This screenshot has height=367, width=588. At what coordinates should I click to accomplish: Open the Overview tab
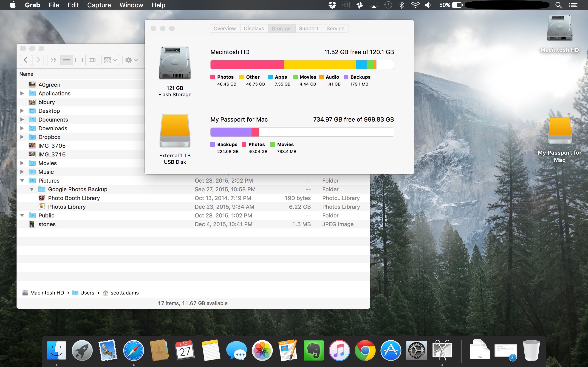click(224, 28)
